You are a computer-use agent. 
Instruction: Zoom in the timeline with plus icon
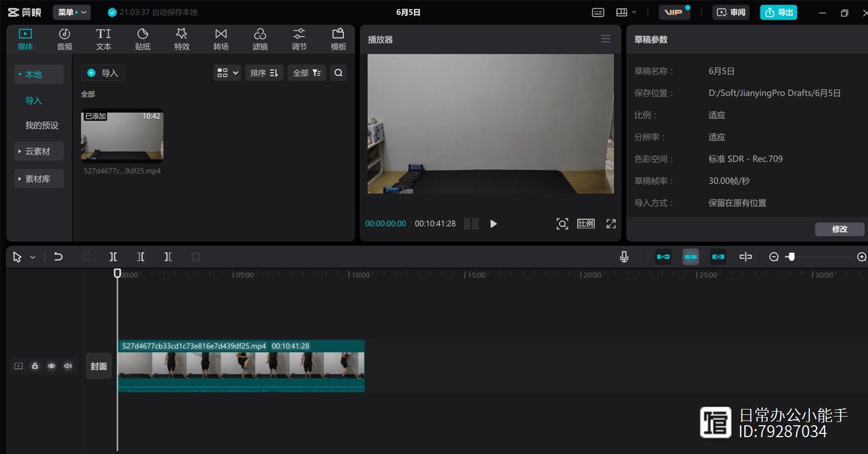tap(861, 257)
